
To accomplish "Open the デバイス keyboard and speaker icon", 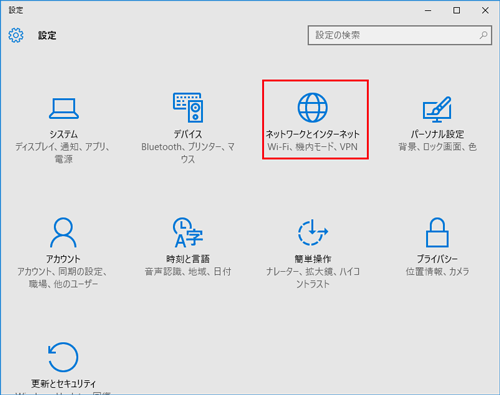I will [x=188, y=107].
